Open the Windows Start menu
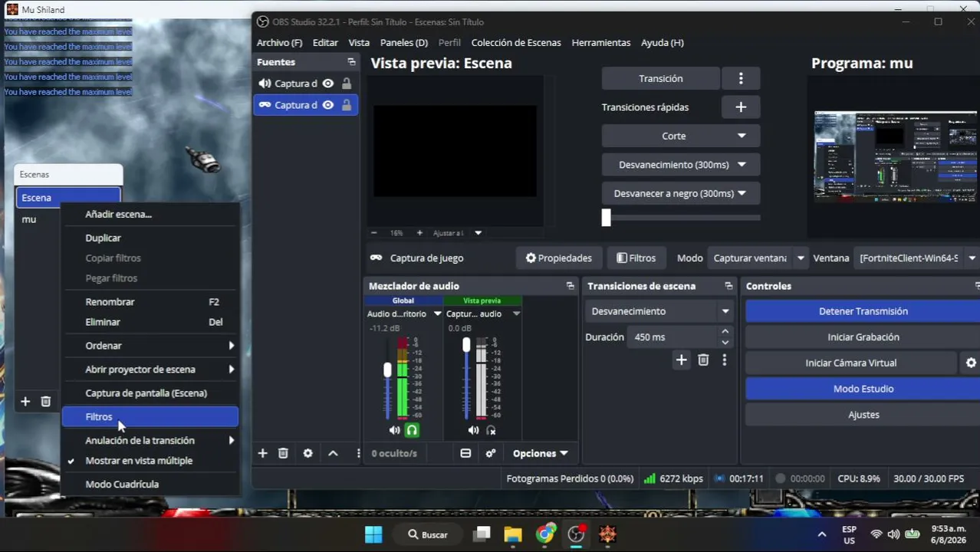The width and height of the screenshot is (980, 552). 373,534
